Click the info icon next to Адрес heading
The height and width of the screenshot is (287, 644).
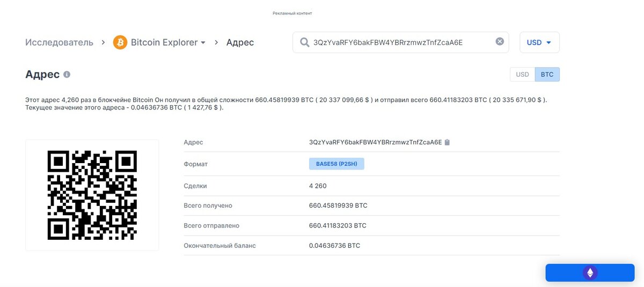coord(67,75)
